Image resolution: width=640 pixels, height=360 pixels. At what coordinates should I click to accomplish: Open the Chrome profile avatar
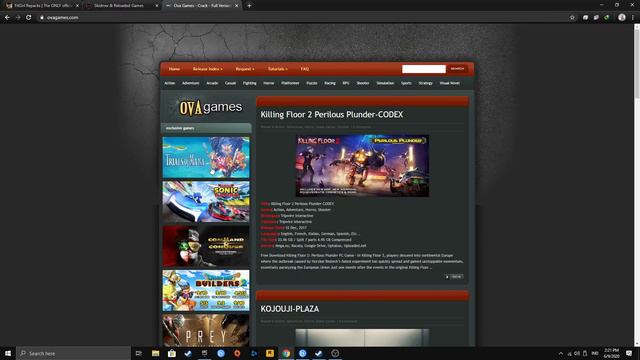pyautogui.click(x=622, y=17)
